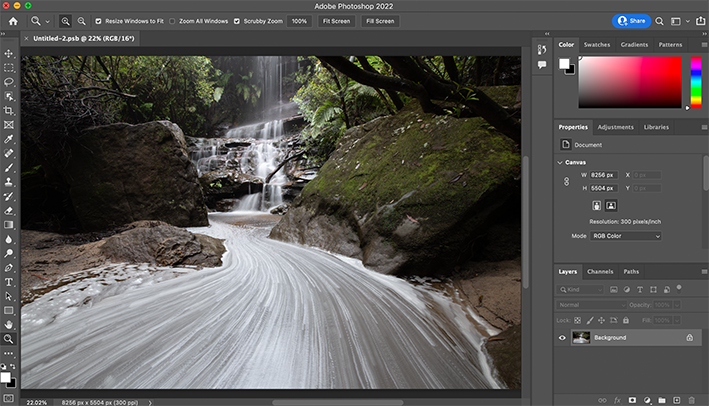Click the lock icon on Background layer
Viewport: 709px width, 406px height.
(x=689, y=338)
